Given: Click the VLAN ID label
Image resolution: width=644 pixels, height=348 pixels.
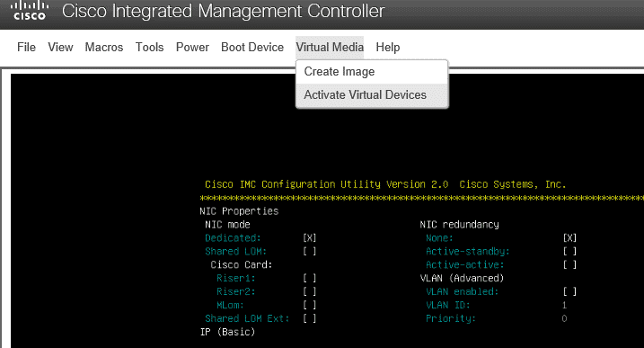Looking at the screenshot, I should (447, 305).
